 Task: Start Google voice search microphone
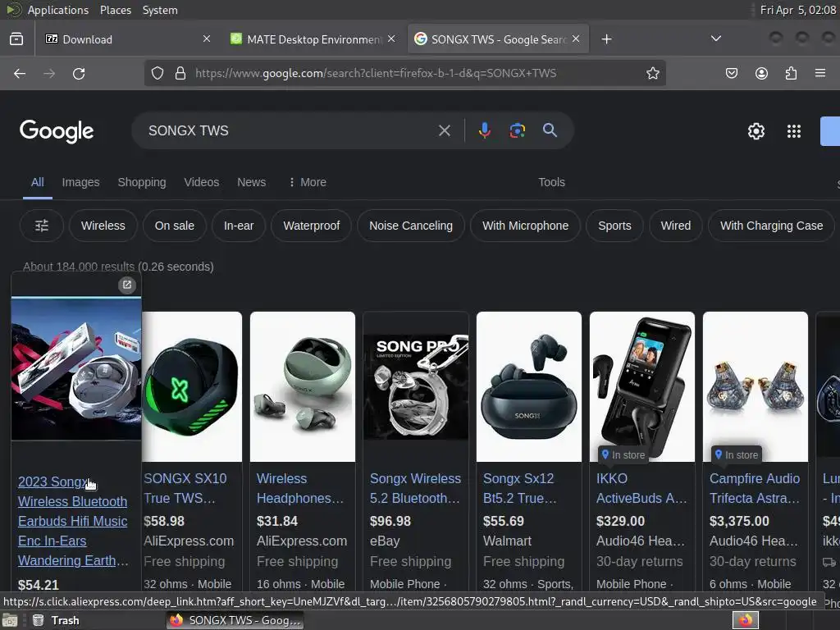coord(484,130)
